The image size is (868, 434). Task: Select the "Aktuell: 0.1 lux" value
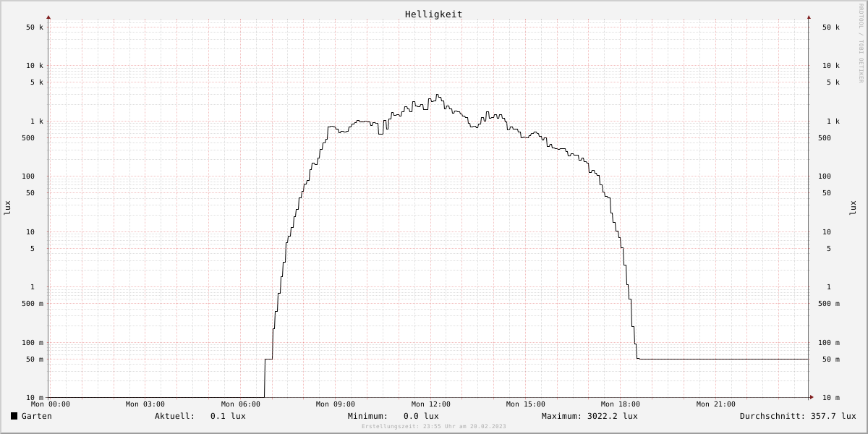pyautogui.click(x=200, y=416)
